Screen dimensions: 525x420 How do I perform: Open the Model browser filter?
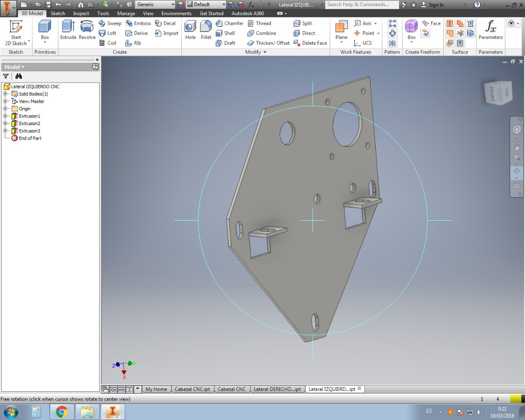6,76
